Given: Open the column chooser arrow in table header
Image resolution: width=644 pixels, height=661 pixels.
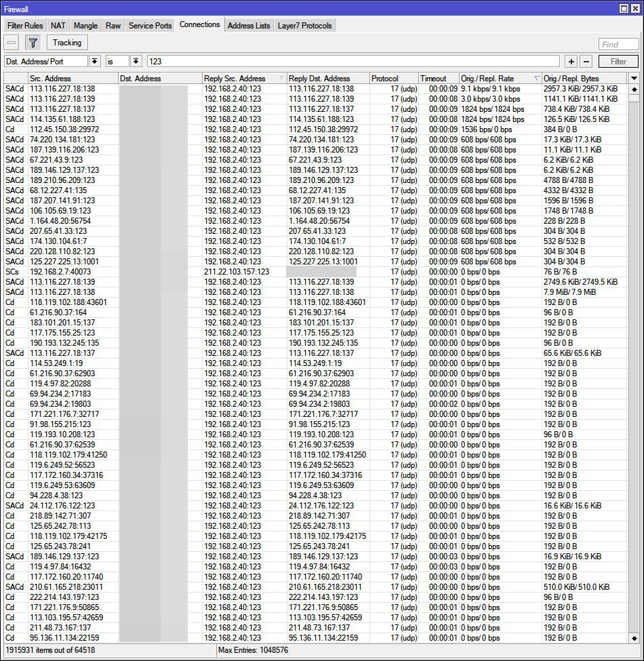Looking at the screenshot, I should tap(634, 79).
